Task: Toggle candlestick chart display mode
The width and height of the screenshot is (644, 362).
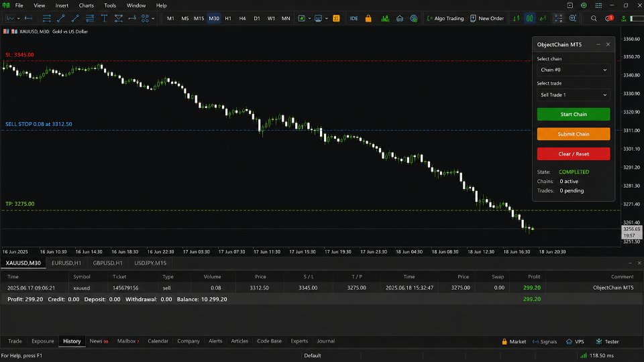Action: click(x=530, y=18)
